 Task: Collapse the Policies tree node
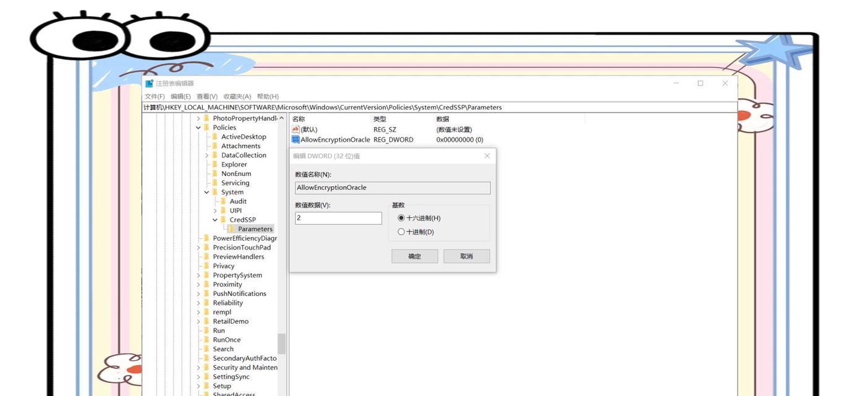click(x=198, y=127)
